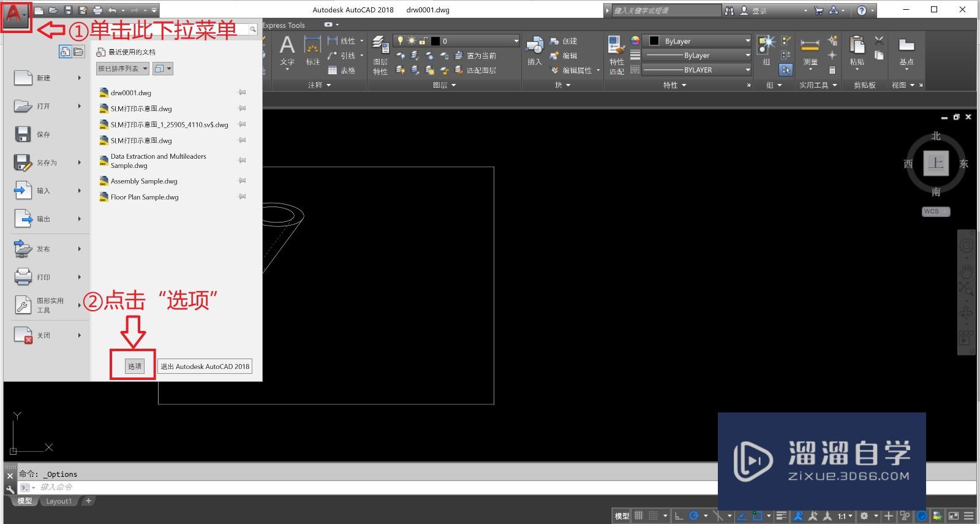The image size is (980, 524).
Task: Click the 匹配图层 (Match Layer) tool
Action: coord(476,70)
